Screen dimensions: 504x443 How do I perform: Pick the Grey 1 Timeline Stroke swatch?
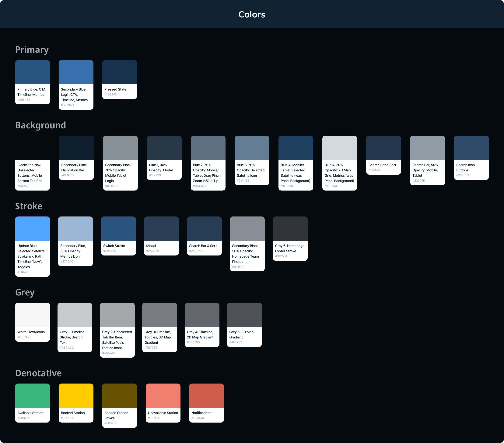75,315
